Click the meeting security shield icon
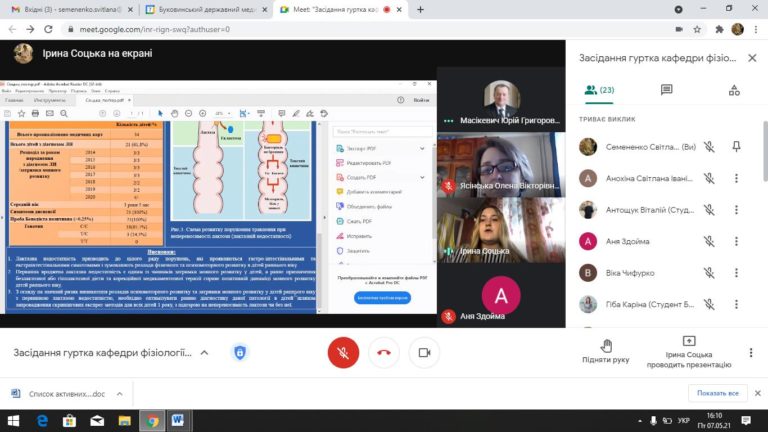The width and height of the screenshot is (768, 432). pos(240,353)
